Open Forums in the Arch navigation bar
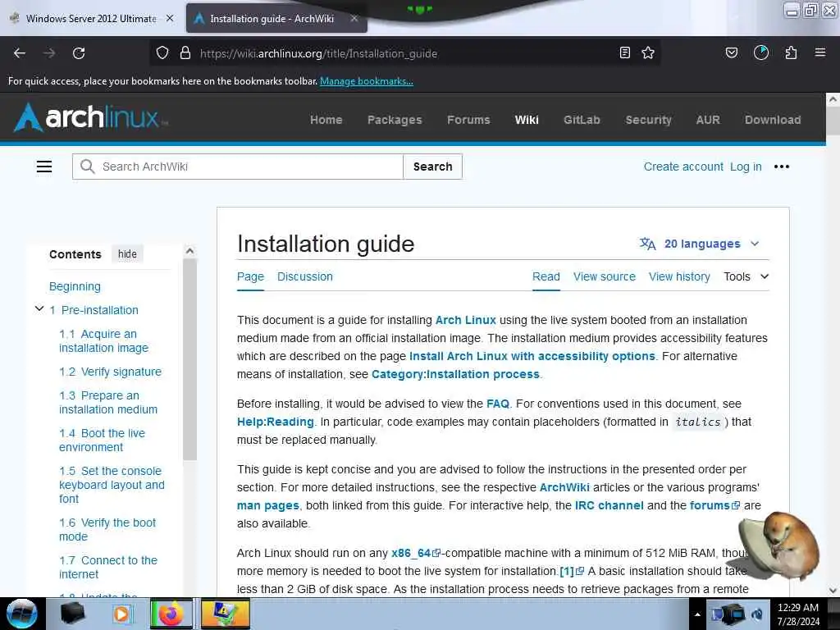The image size is (840, 630). [468, 120]
